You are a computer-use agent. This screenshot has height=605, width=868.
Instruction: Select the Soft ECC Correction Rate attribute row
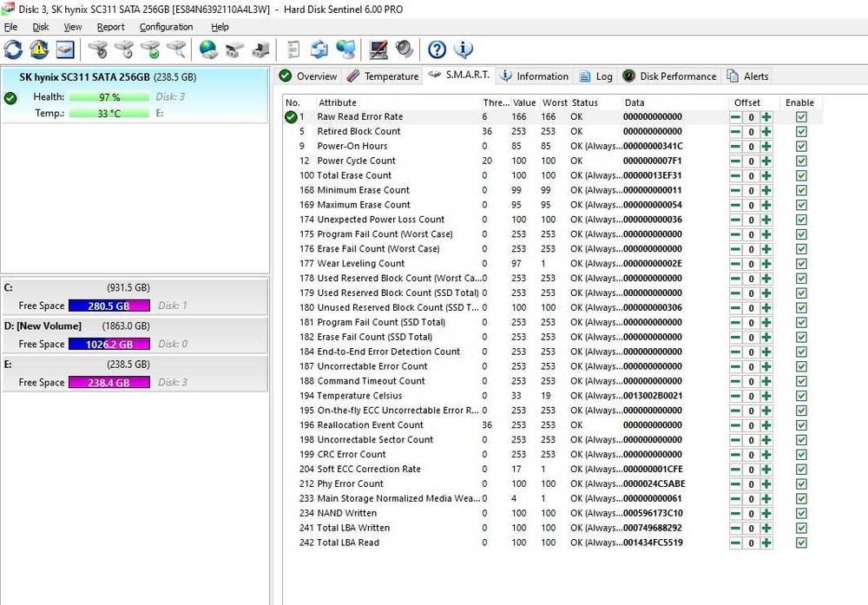[552, 469]
